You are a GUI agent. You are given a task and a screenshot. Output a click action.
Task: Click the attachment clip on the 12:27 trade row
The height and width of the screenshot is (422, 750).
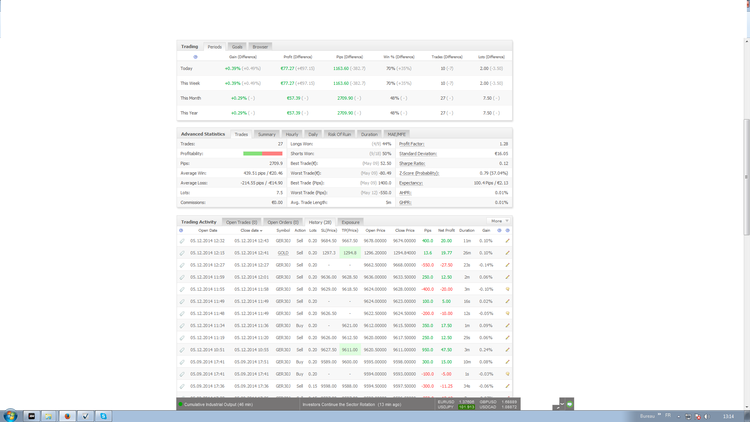(x=182, y=265)
